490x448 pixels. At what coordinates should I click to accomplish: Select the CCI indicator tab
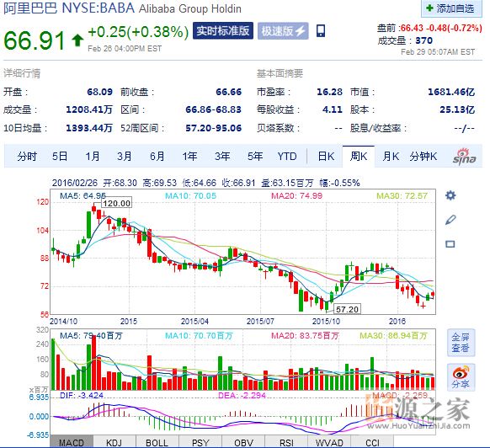(372, 442)
